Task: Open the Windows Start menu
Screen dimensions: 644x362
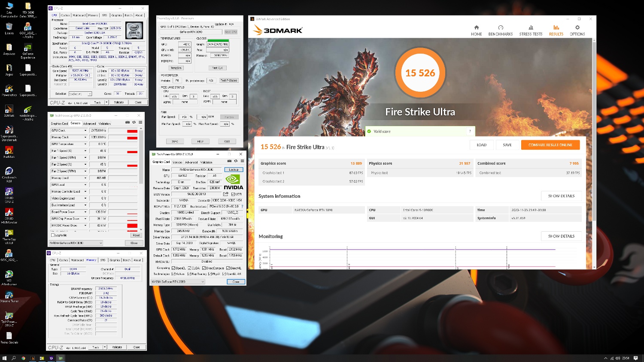Action: tap(4, 358)
